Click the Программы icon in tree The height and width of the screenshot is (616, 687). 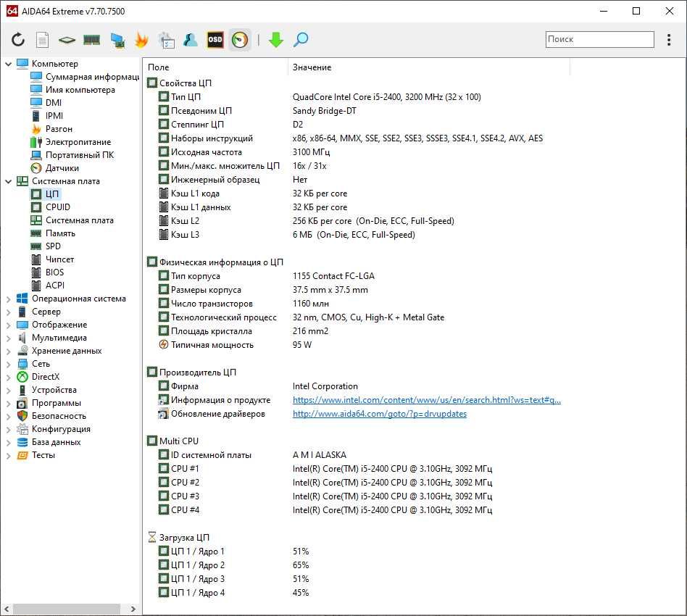click(22, 404)
